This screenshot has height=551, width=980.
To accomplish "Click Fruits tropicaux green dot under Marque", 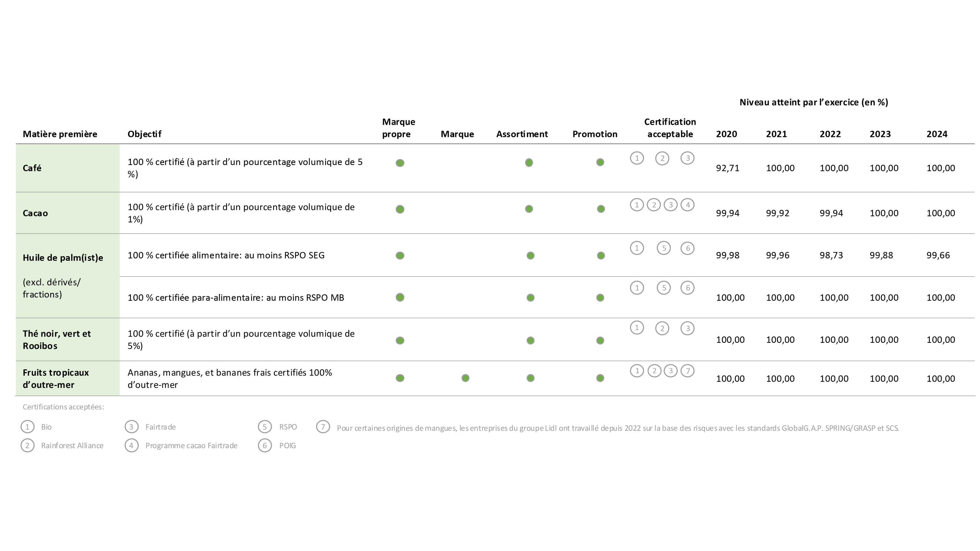I will [465, 378].
